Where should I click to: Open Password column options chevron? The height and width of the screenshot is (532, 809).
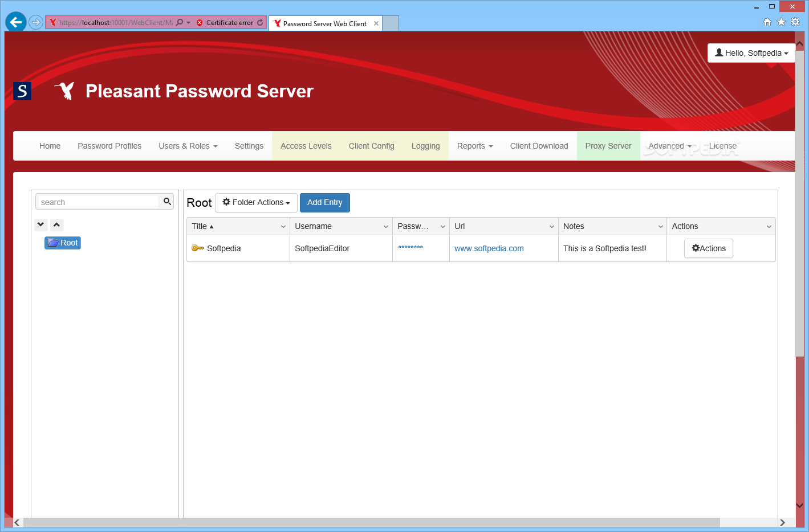[443, 226]
